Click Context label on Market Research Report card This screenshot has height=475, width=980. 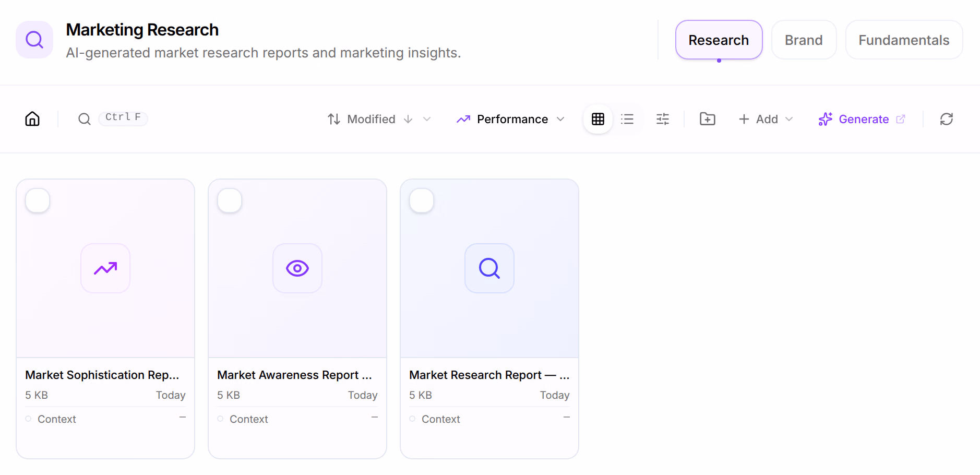[441, 419]
